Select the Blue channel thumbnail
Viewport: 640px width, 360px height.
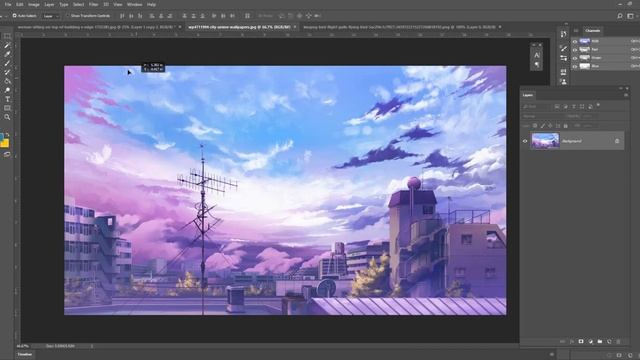[585, 66]
